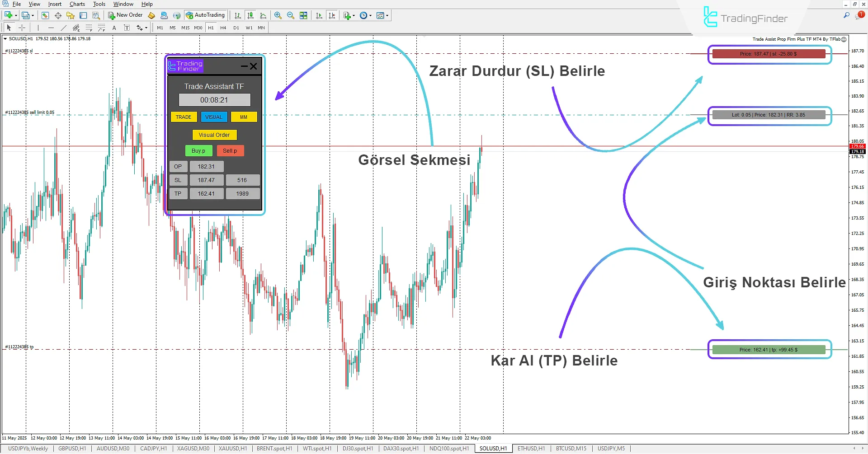
Task: Switch to ETHUSD,H1 chart tab
Action: (531, 449)
